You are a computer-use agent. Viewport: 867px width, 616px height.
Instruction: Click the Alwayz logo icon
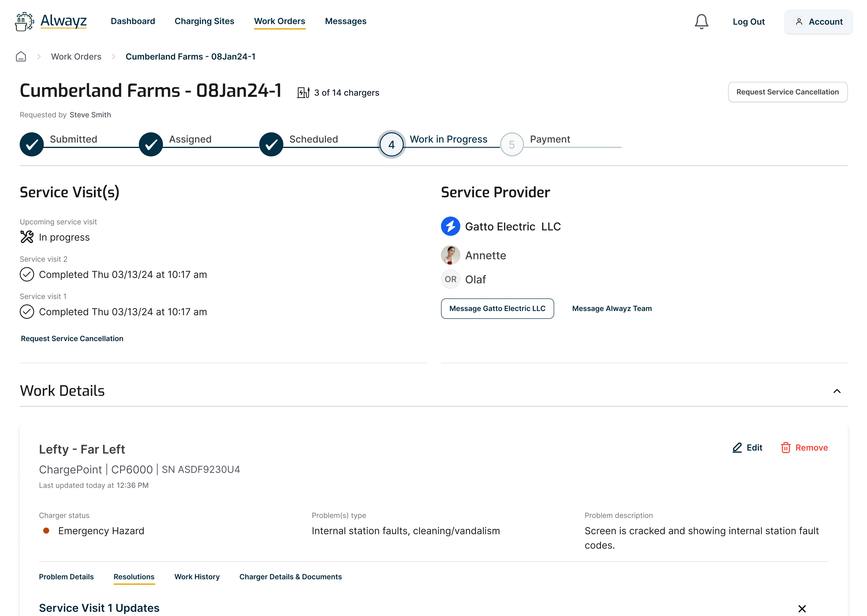click(24, 22)
